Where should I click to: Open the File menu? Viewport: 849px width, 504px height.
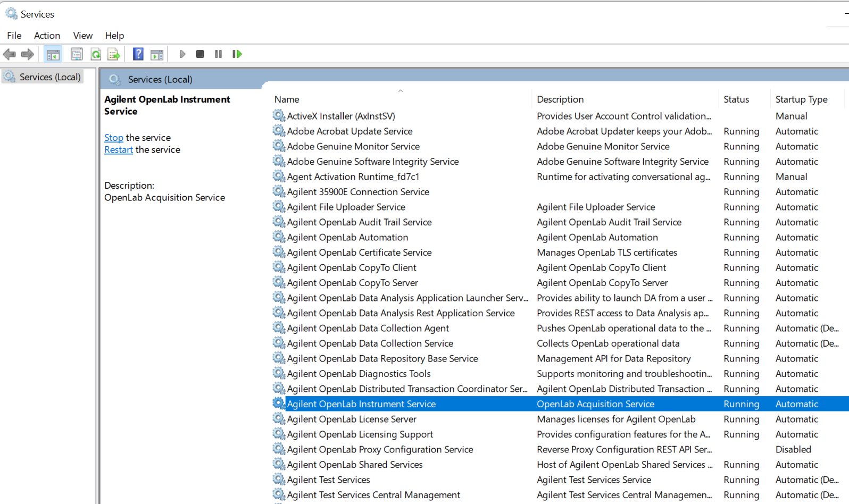14,36
